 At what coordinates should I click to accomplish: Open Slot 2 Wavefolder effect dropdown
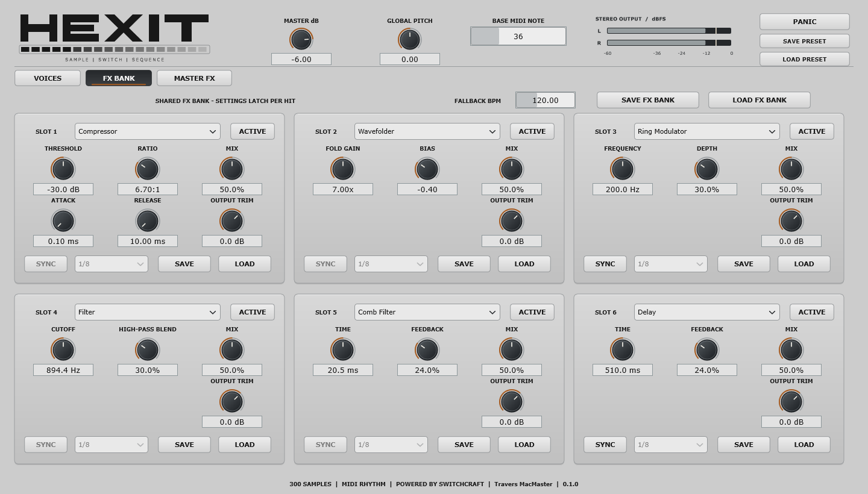[x=427, y=131]
